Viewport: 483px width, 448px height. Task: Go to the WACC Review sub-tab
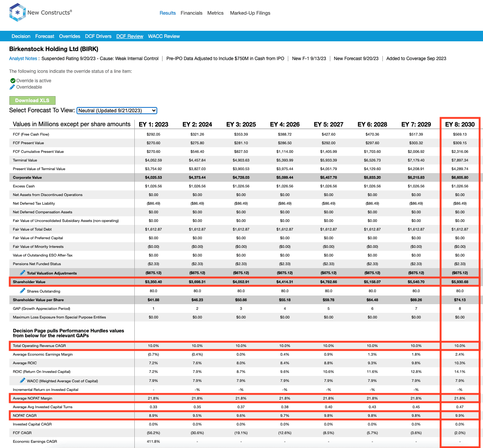click(164, 36)
